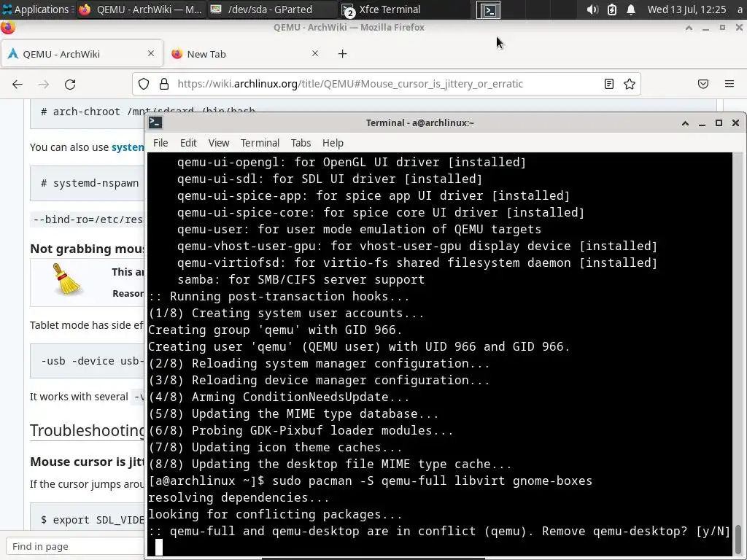Show site security info via padlock icon
The width and height of the screenshot is (747, 560).
[164, 84]
